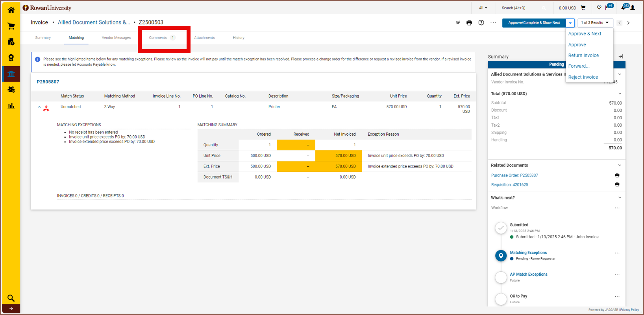Open the 'All' search category dropdown
This screenshot has width=644, height=315.
coord(483,8)
